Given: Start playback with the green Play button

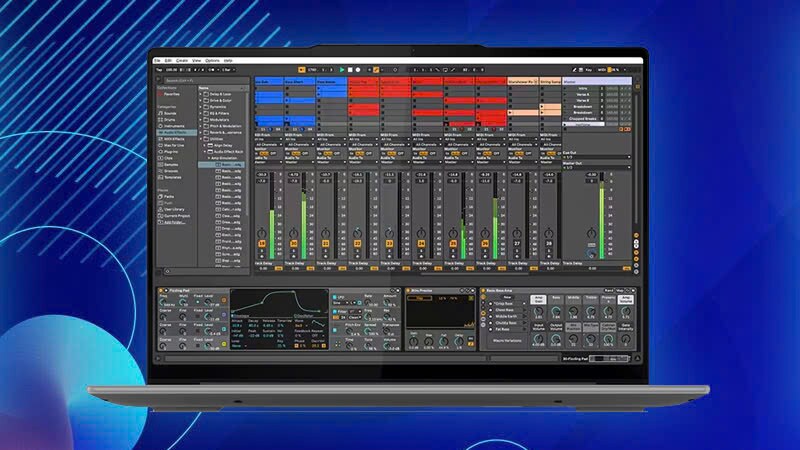Looking at the screenshot, I should click(342, 70).
